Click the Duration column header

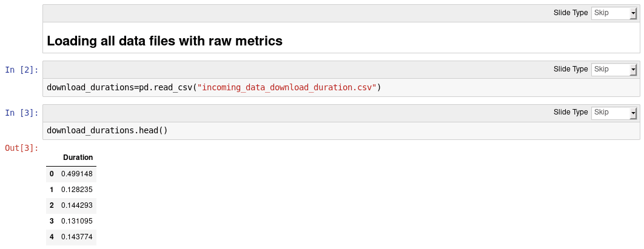tap(78, 158)
